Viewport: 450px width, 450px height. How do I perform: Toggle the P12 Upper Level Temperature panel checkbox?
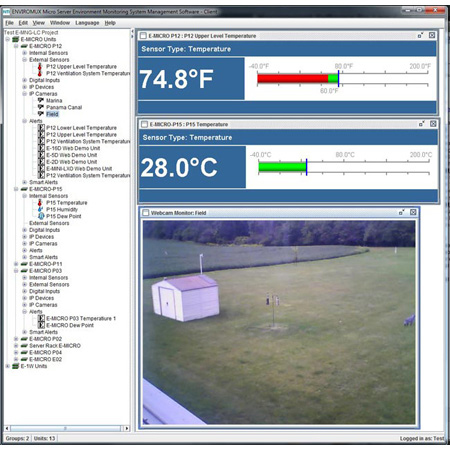143,36
